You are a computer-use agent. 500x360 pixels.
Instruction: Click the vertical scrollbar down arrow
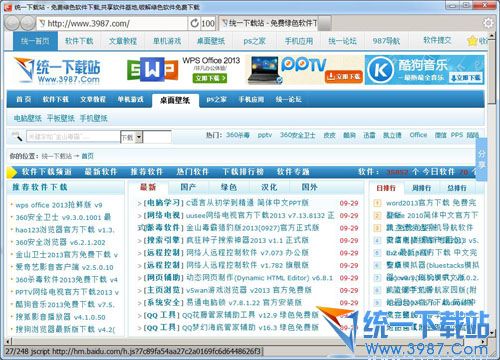(x=492, y=333)
